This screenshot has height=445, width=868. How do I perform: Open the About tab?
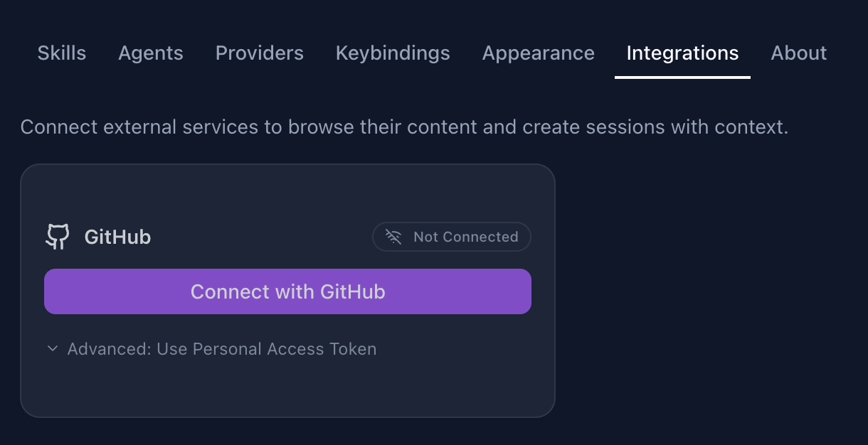pyautogui.click(x=798, y=53)
